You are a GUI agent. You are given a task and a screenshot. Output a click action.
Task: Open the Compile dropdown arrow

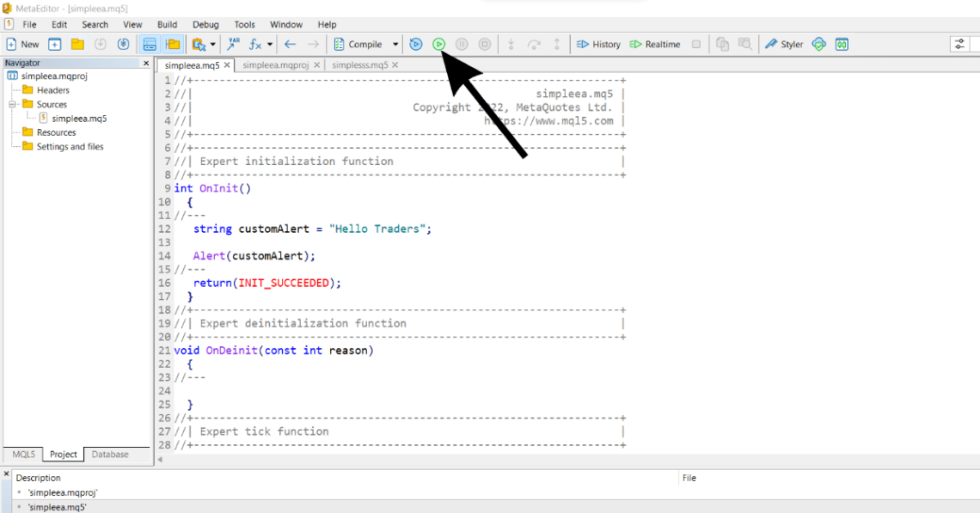395,44
